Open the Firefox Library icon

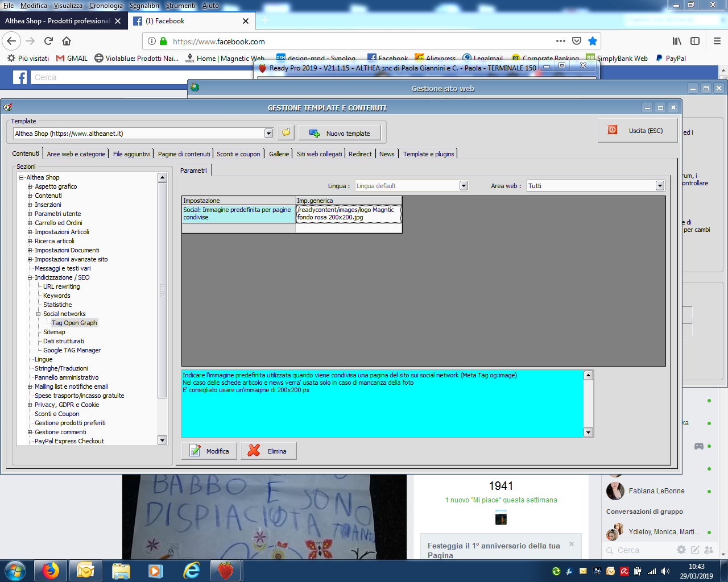pos(677,41)
